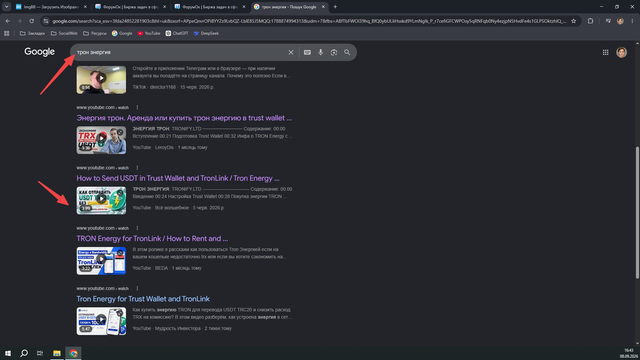Image resolution: width=640 pixels, height=360 pixels.
Task: Close the active Google search tab
Action: [323, 7]
